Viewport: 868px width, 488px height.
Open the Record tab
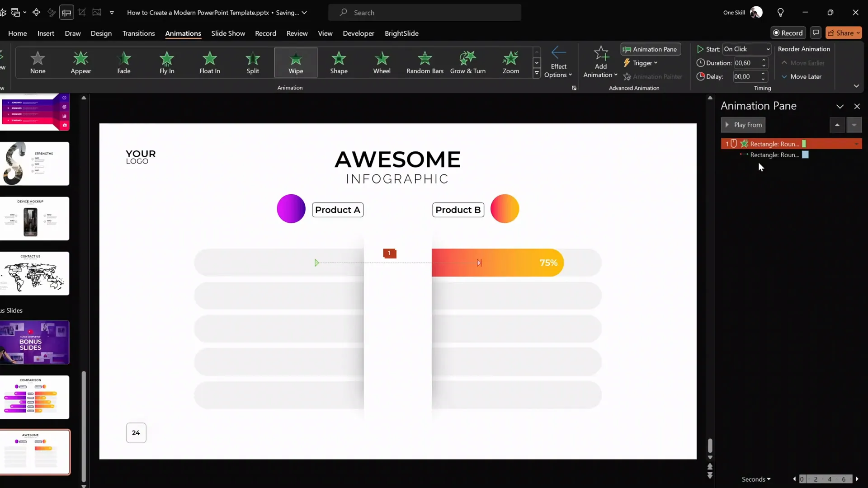265,33
